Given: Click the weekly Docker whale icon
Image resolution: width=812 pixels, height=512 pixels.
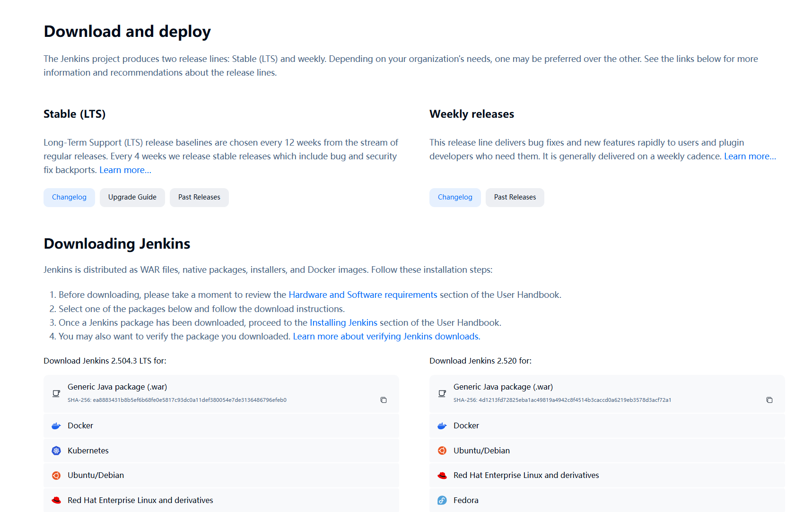Looking at the screenshot, I should tap(442, 426).
